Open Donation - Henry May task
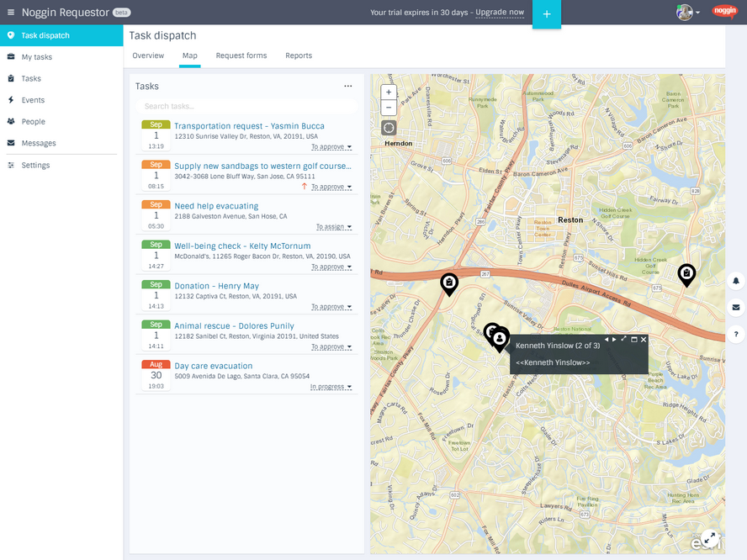The height and width of the screenshot is (560, 747). pos(217,286)
